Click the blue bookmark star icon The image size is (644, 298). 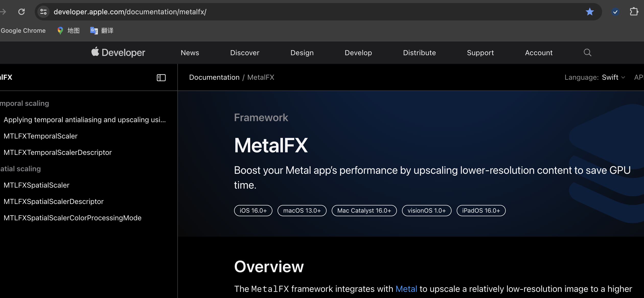(590, 12)
